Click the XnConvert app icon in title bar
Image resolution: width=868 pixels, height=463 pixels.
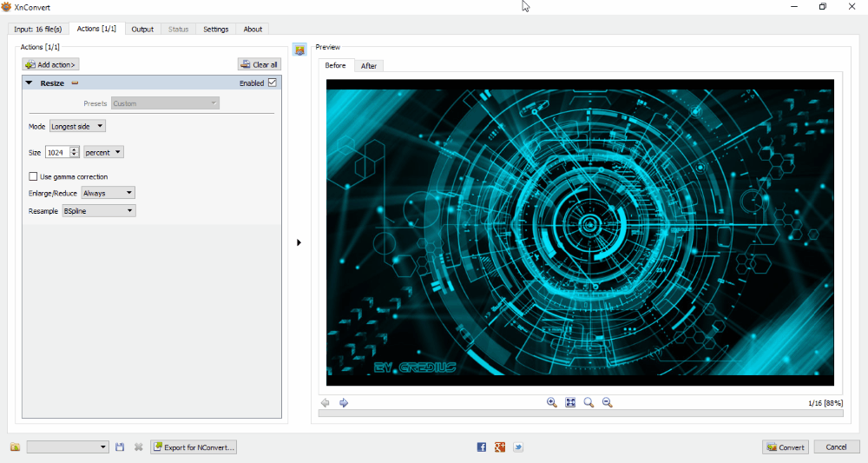(x=6, y=7)
